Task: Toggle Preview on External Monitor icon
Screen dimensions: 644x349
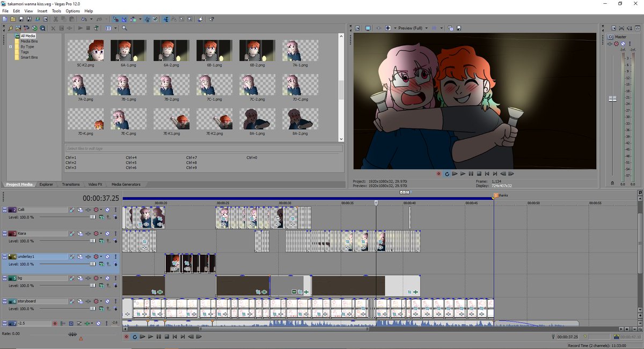Action: point(368,28)
